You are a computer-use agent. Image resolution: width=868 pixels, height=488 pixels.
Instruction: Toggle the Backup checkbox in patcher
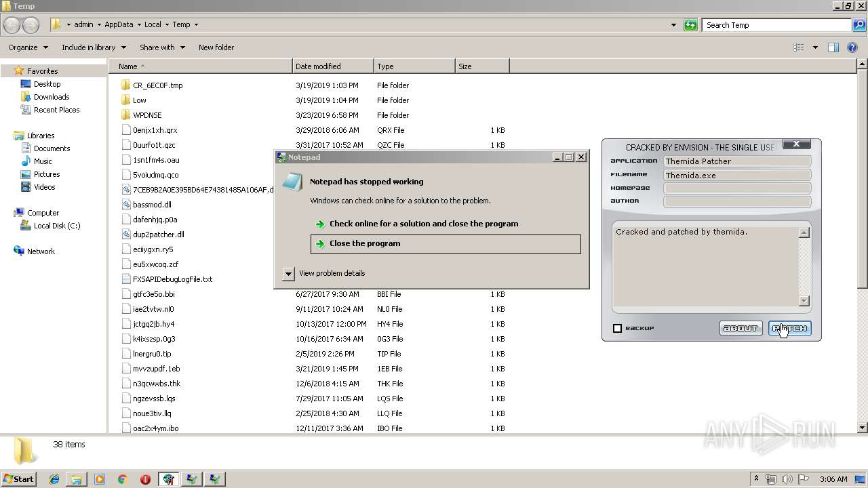pyautogui.click(x=617, y=328)
